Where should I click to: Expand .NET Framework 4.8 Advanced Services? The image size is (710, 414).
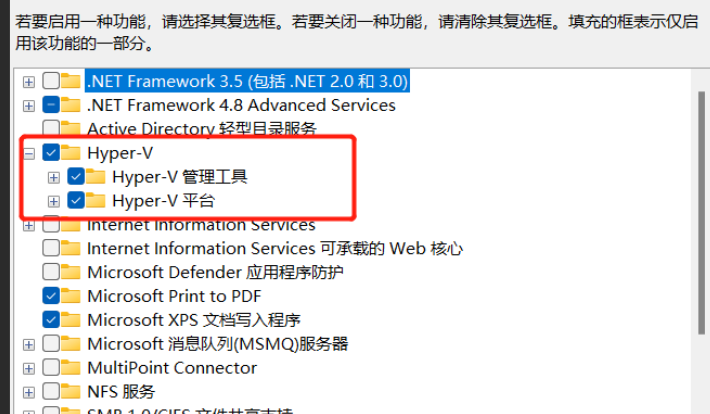[x=29, y=106]
